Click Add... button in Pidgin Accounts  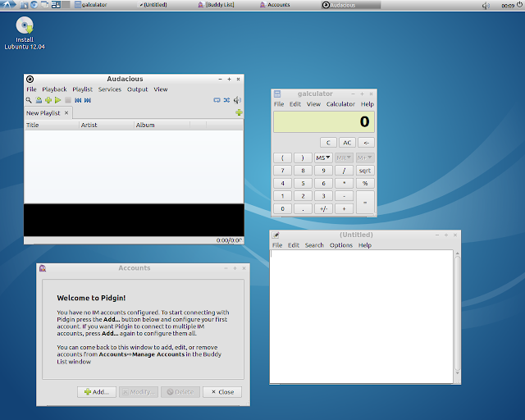coord(97,392)
